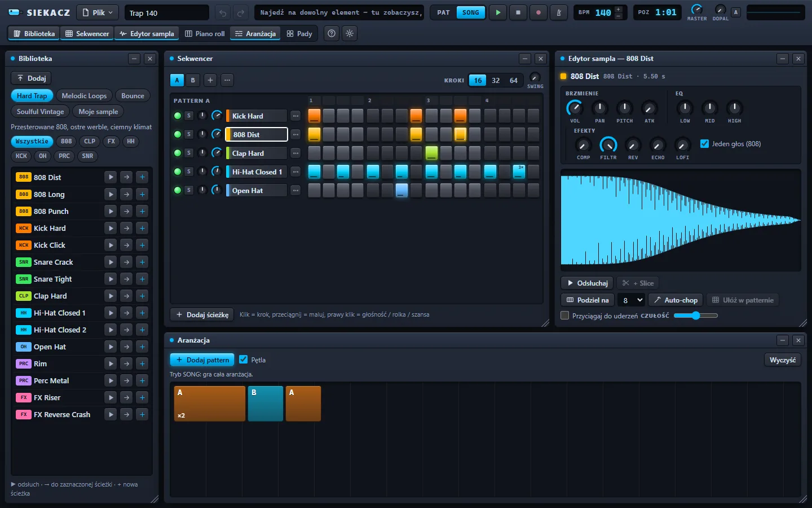Add Snare Crack as a new track
The width and height of the screenshot is (812, 508).
point(142,262)
